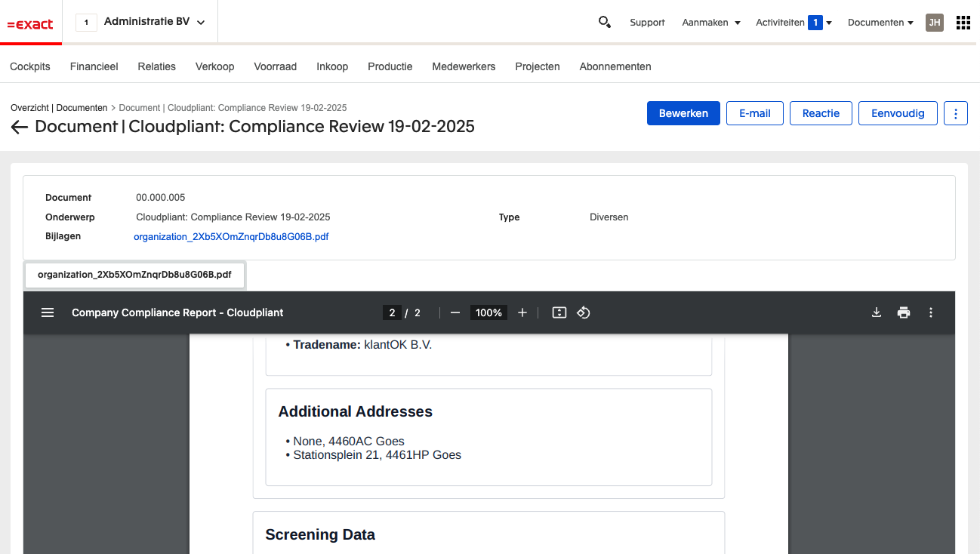
Task: Open the Cockpits menu
Action: pyautogui.click(x=30, y=66)
